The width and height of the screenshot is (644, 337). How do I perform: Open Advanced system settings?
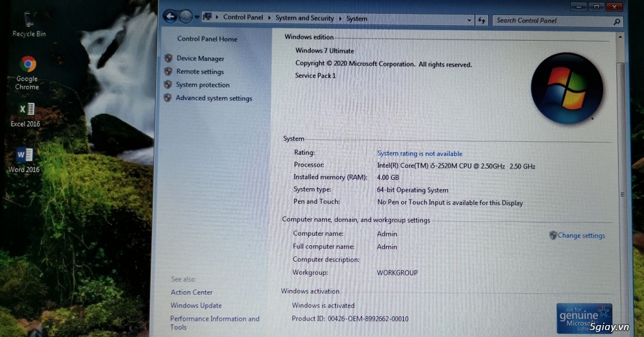coord(214,98)
